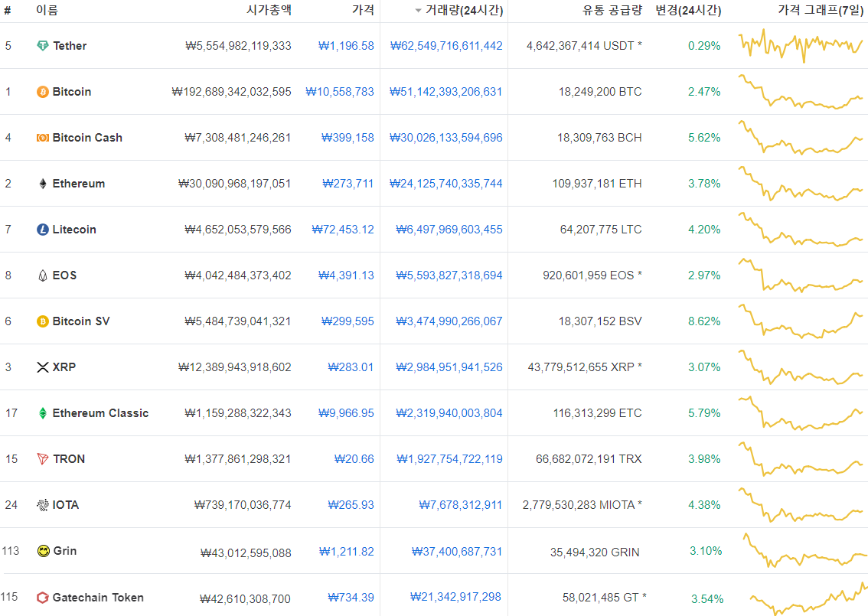Sort by the # rank column header
The width and height of the screenshot is (868, 616).
point(7,11)
